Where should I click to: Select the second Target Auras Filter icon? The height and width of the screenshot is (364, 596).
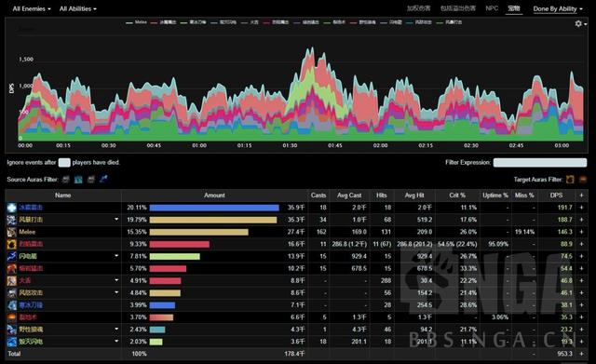coord(582,180)
